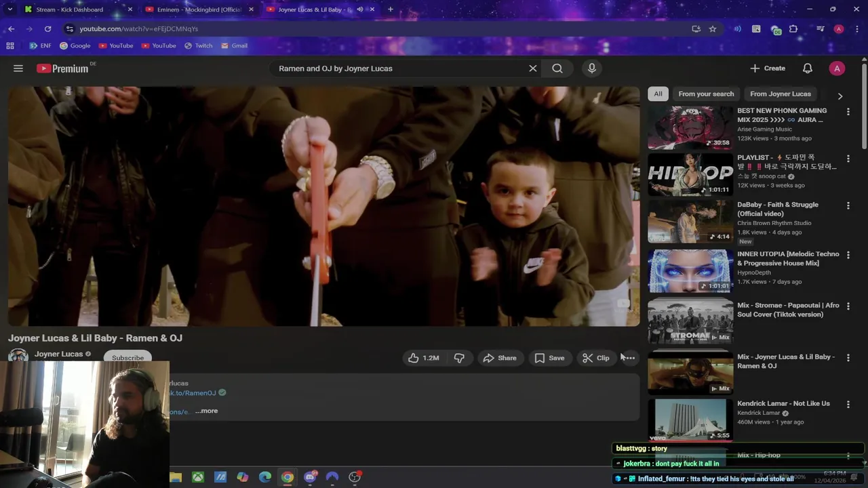Image resolution: width=868 pixels, height=488 pixels.
Task: Create a Clip of the video
Action: tap(596, 358)
